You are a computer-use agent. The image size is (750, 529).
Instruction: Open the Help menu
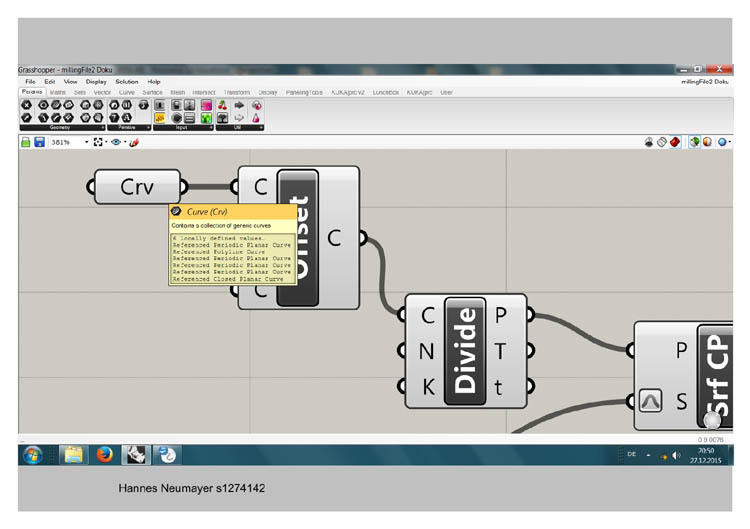[x=154, y=82]
